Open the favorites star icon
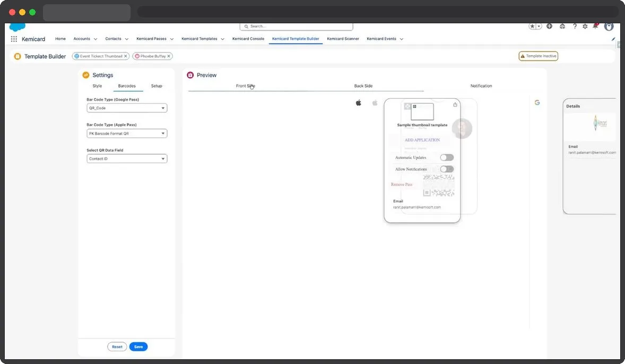This screenshot has width=625, height=364. pyautogui.click(x=532, y=26)
